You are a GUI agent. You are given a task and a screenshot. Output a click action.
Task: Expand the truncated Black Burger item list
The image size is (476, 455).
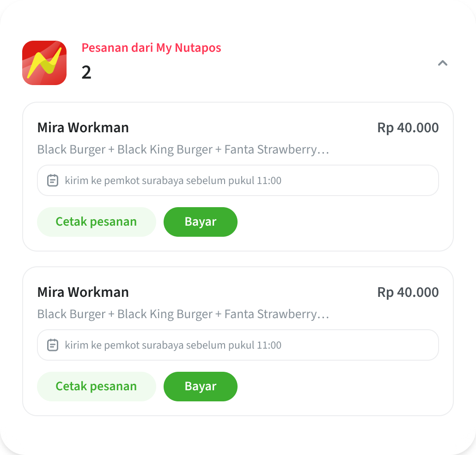click(x=183, y=149)
